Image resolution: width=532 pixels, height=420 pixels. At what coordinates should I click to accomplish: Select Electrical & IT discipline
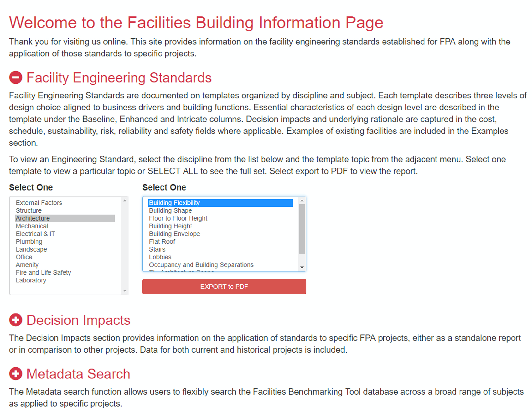tap(36, 234)
